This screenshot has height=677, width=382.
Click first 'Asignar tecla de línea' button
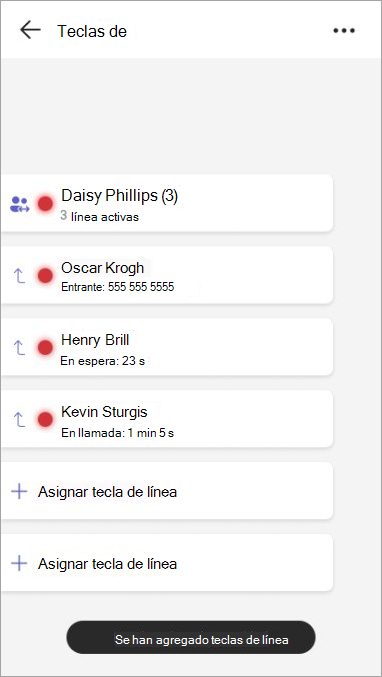[167, 490]
